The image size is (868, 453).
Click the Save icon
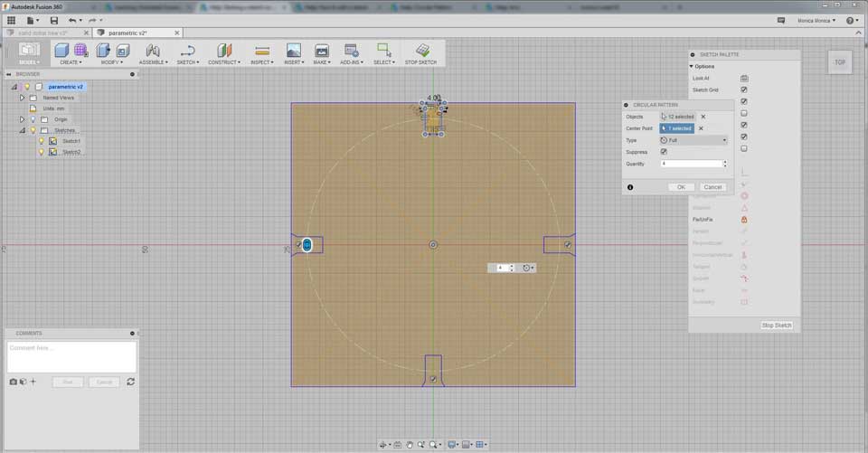(53, 21)
